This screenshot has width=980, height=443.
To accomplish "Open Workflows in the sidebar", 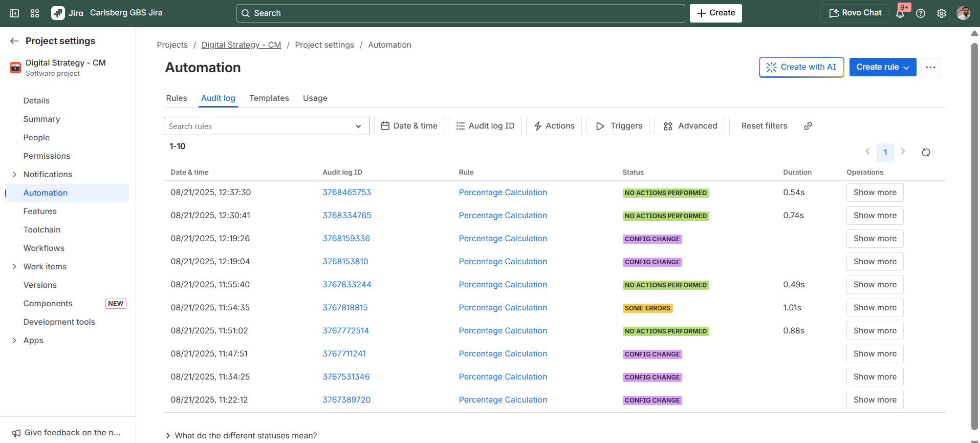I will [x=44, y=248].
